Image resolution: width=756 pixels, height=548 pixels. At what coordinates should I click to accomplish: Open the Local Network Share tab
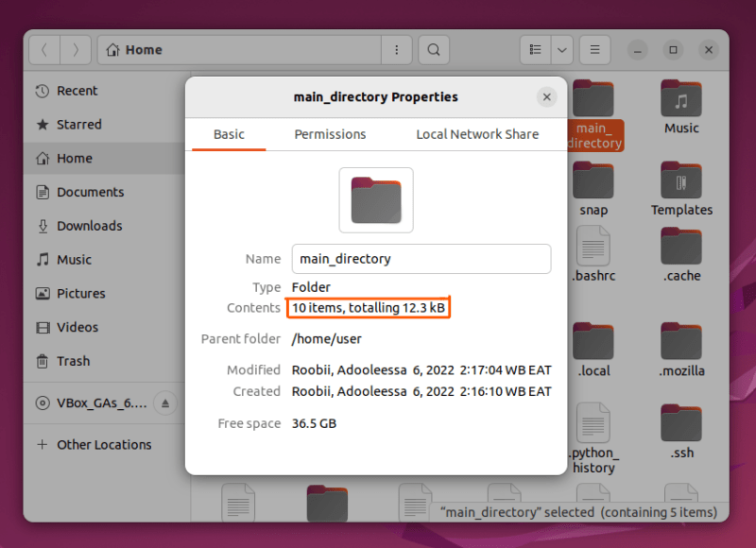[x=476, y=134]
